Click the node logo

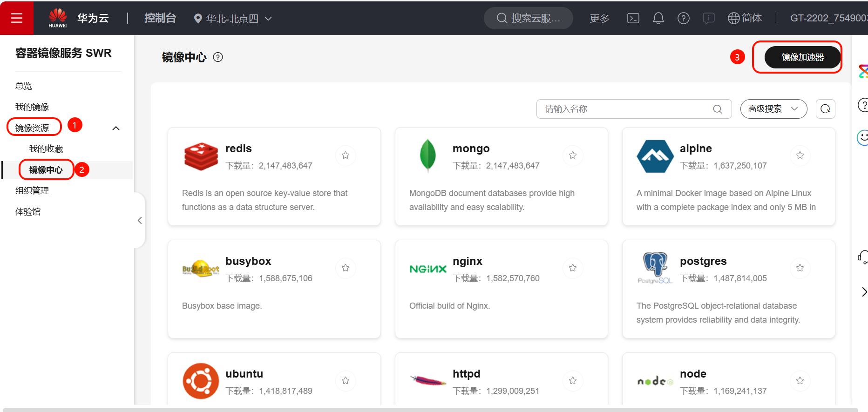[x=655, y=381]
